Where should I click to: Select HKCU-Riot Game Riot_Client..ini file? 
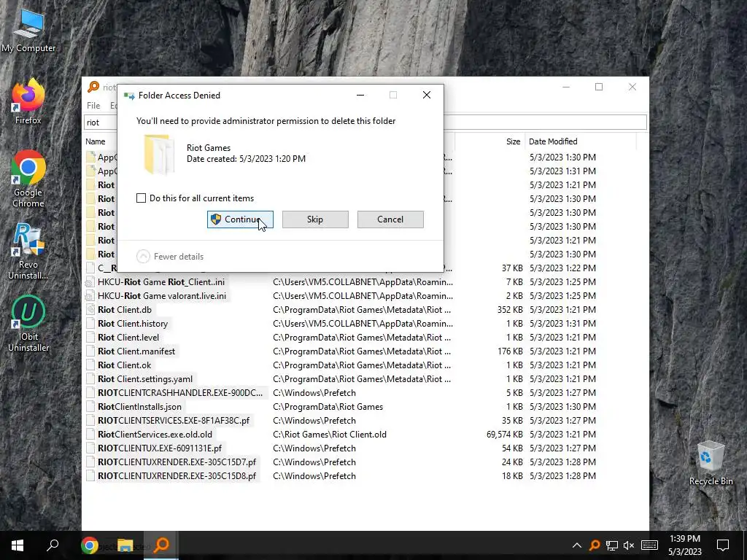(161, 282)
